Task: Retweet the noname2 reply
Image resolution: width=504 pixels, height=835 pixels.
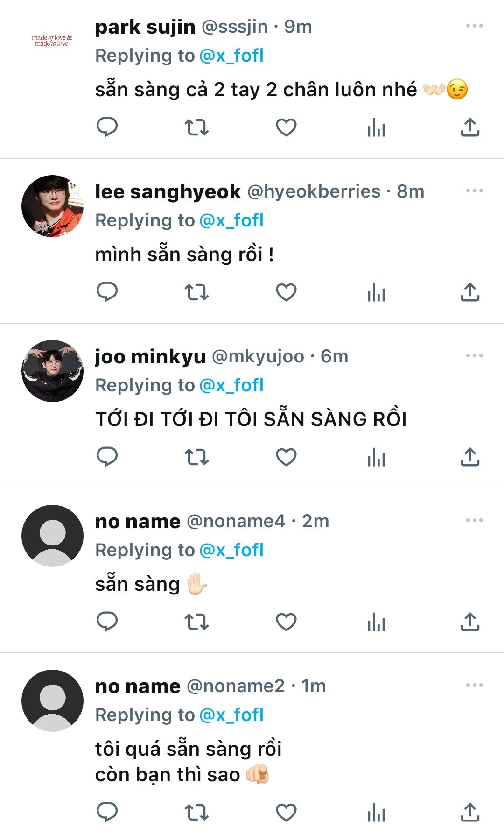Action: 196,813
